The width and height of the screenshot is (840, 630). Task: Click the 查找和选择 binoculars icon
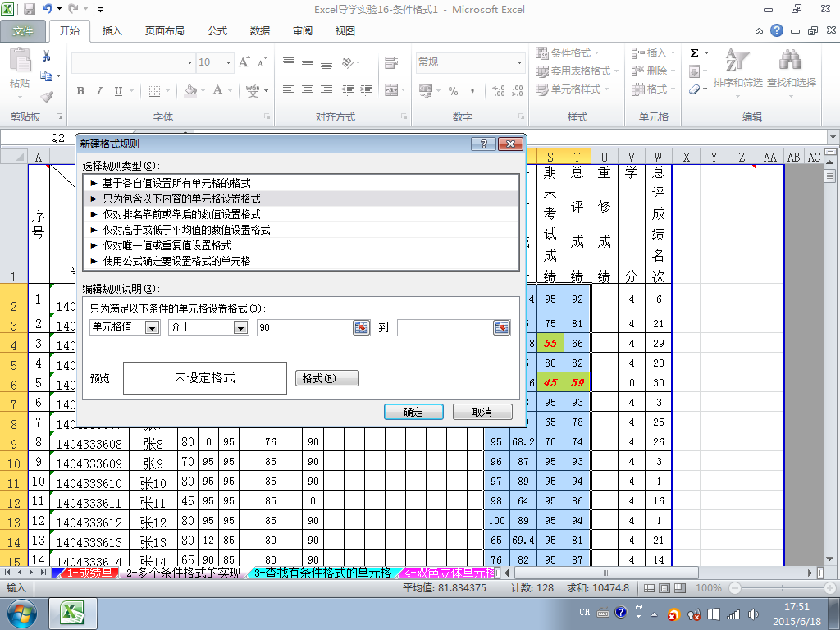pyautogui.click(x=791, y=60)
